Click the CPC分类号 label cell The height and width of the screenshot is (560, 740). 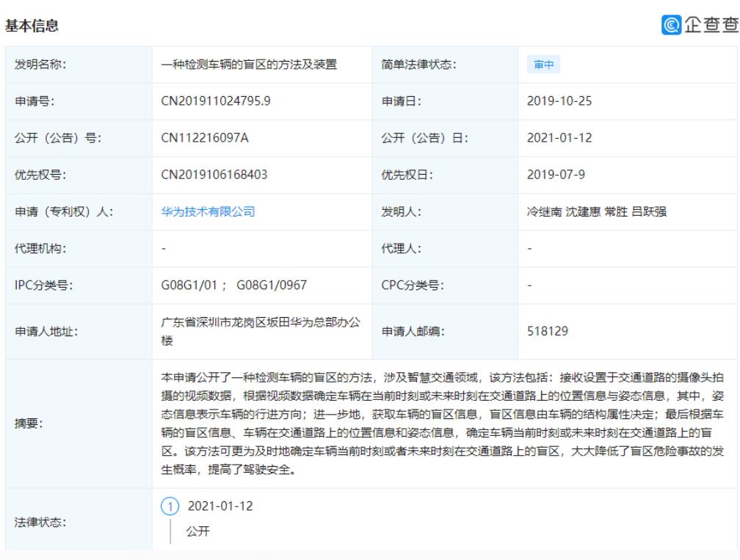[x=445, y=286]
